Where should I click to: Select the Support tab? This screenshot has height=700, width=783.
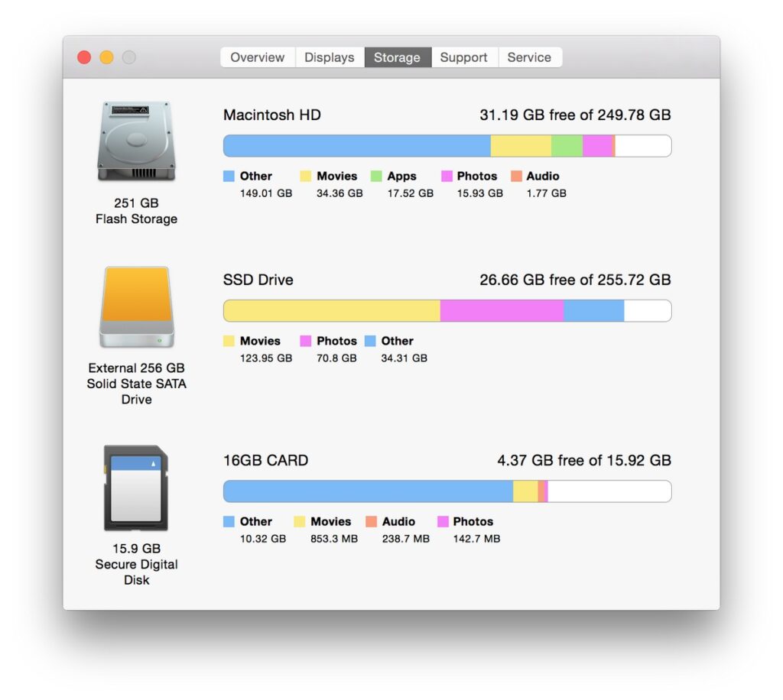click(x=464, y=57)
